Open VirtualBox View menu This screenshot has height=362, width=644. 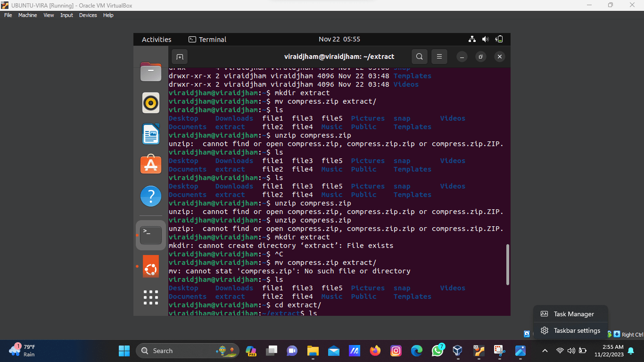coord(49,15)
